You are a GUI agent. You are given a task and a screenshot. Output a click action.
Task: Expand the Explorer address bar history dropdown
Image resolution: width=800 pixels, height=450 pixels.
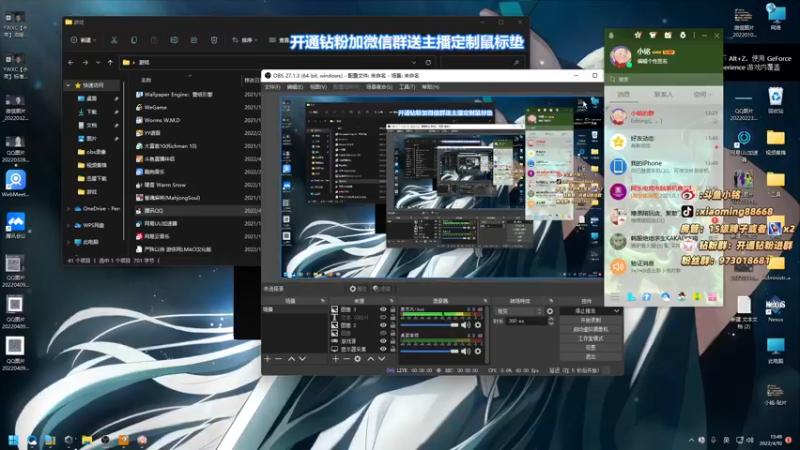click(x=414, y=62)
